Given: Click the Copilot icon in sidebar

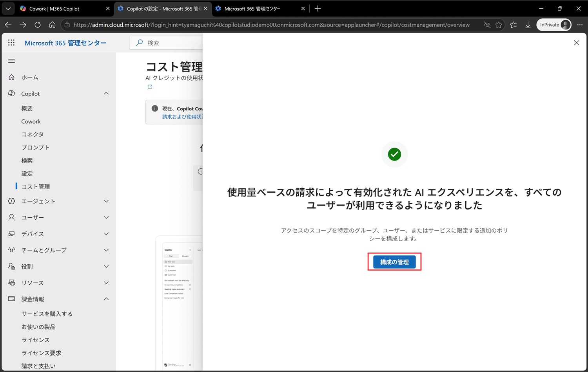Looking at the screenshot, I should (12, 94).
